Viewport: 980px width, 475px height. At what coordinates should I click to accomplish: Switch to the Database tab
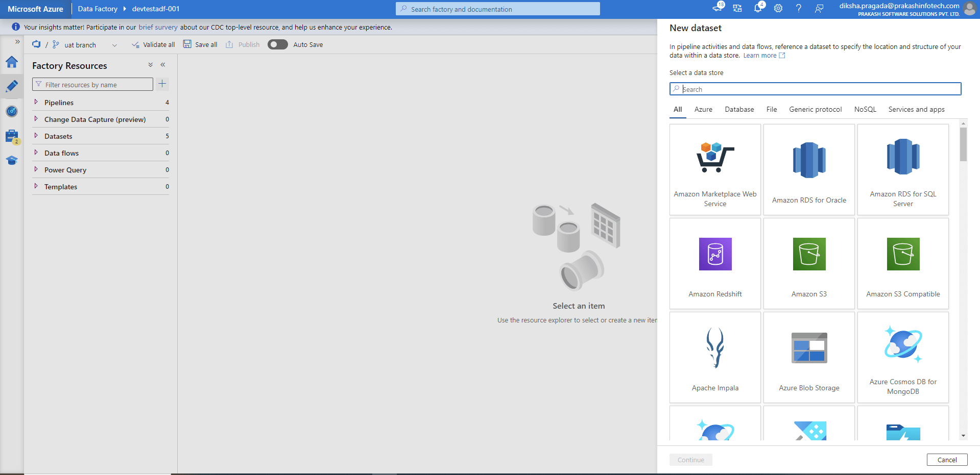point(739,110)
